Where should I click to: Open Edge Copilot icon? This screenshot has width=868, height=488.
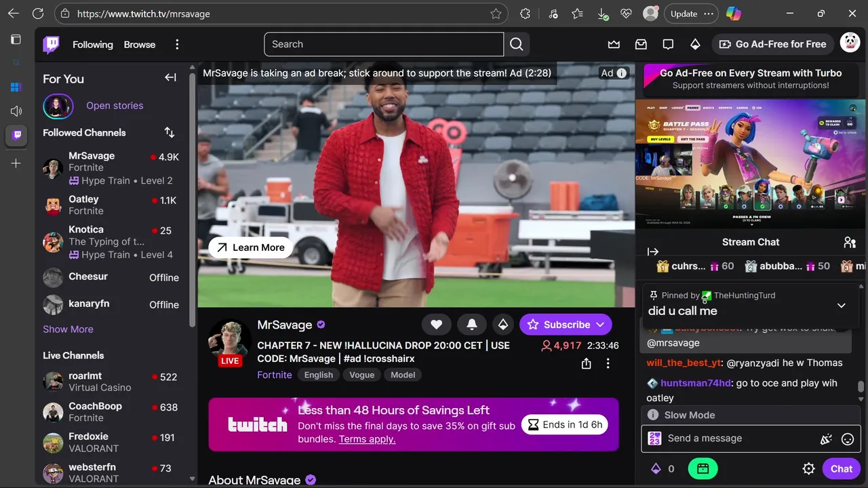coord(733,14)
